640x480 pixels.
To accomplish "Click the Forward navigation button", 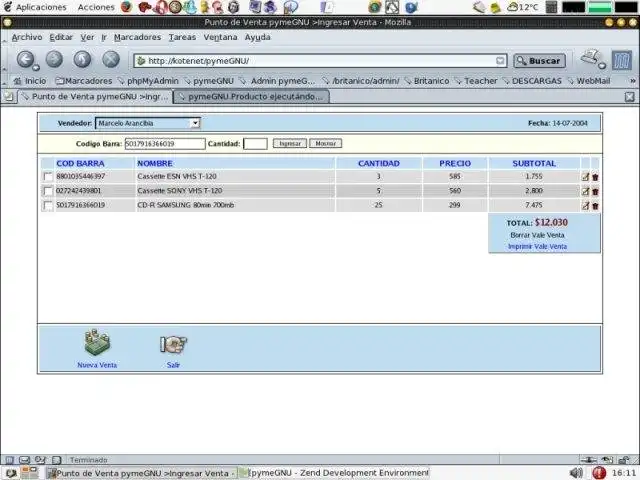I will (x=54, y=60).
